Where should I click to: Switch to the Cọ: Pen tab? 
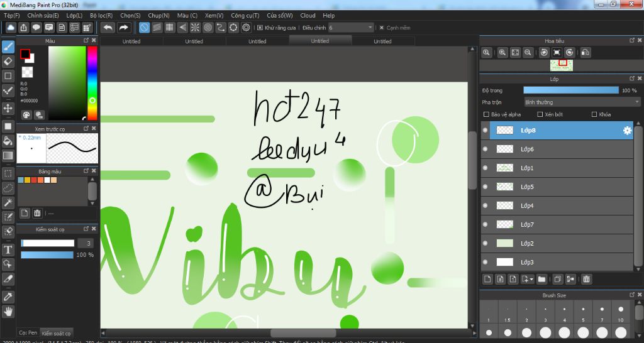[x=28, y=332]
